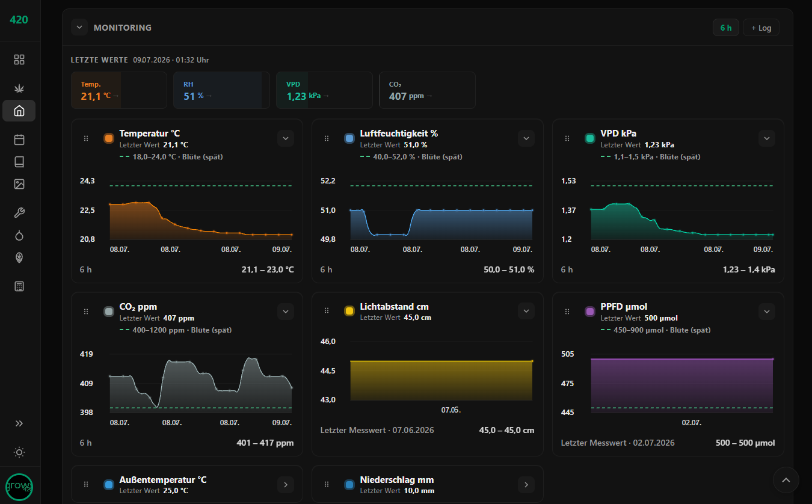
Task: Click the yellow Lichtabstand color swatch
Action: [x=349, y=310]
